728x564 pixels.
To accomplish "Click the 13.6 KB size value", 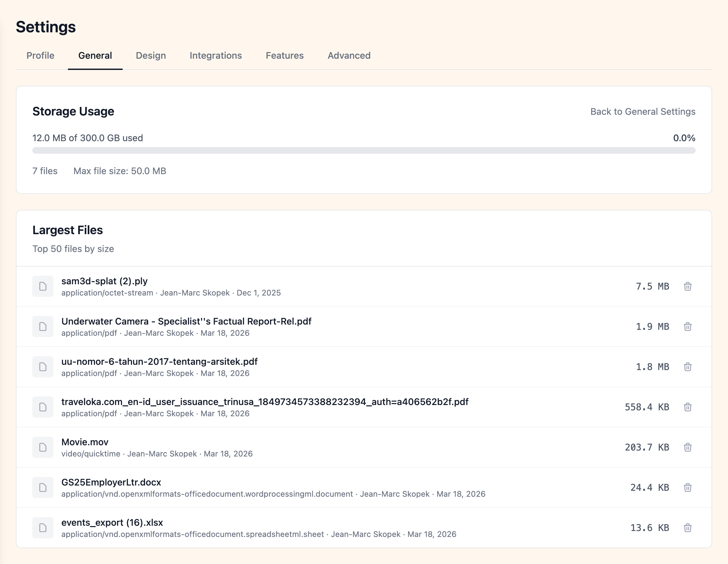I will tap(650, 528).
